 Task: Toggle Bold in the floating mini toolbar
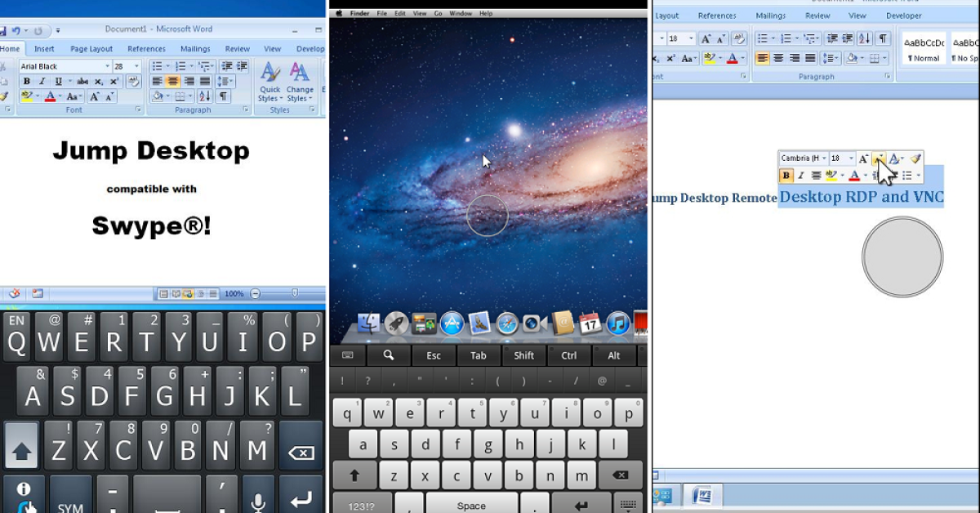pos(786,176)
